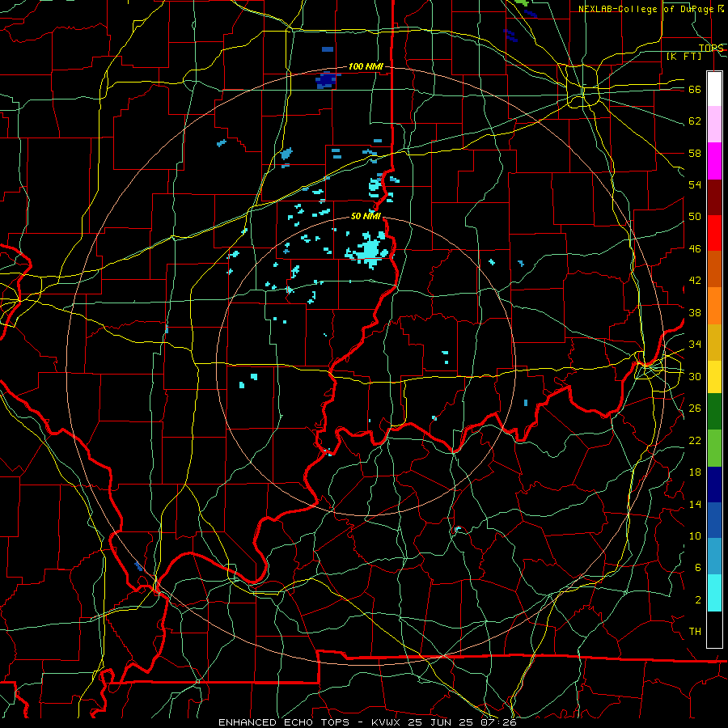Image resolution: width=728 pixels, height=728 pixels.
Task: Click the legend value '54'
Action: pos(695,184)
